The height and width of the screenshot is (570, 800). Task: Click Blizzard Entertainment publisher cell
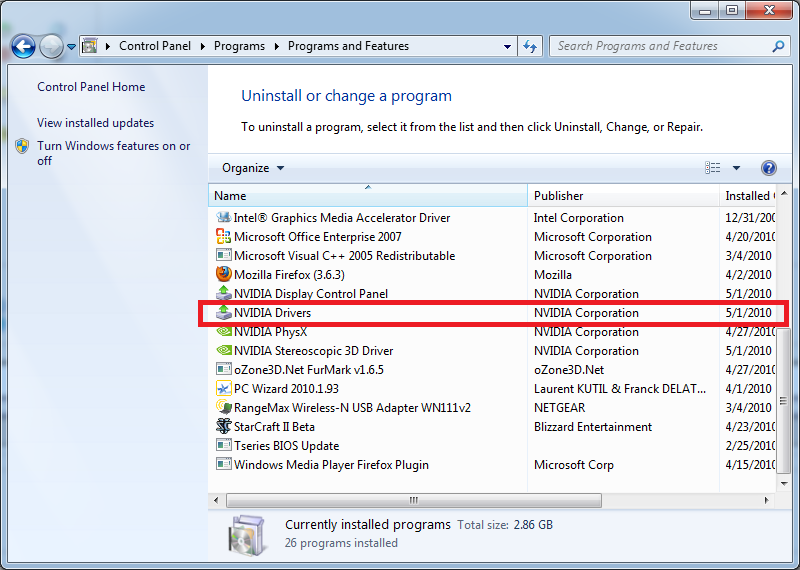point(593,427)
